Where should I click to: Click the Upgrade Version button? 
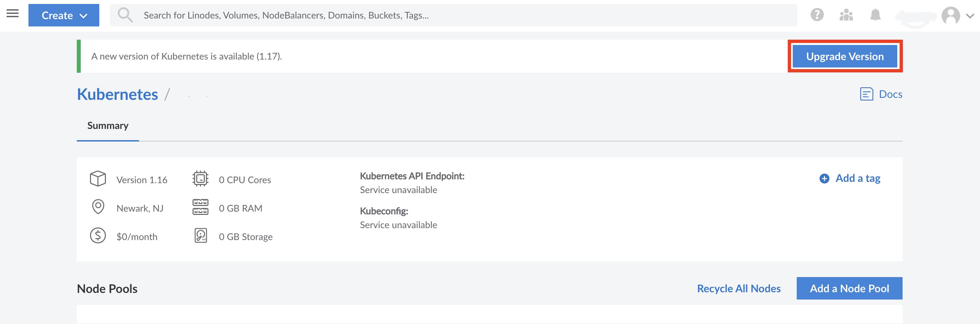click(845, 56)
